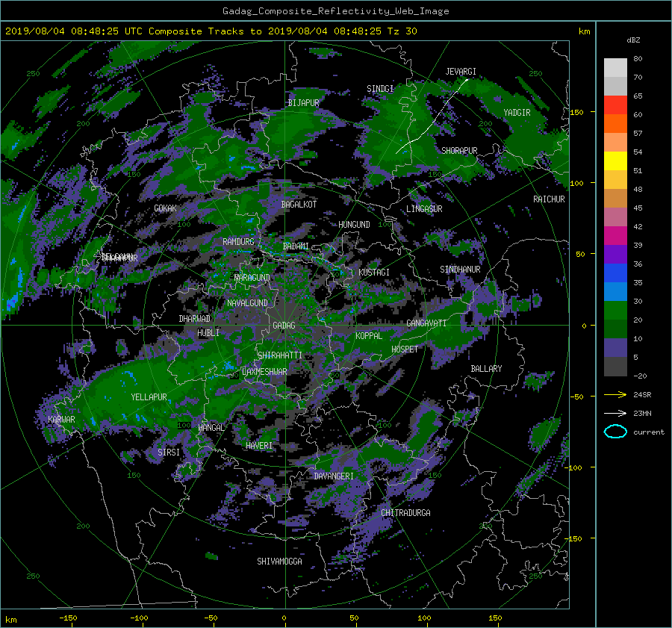Click the BAGALKOT label on the map
This screenshot has height=628, width=672.
click(x=299, y=205)
